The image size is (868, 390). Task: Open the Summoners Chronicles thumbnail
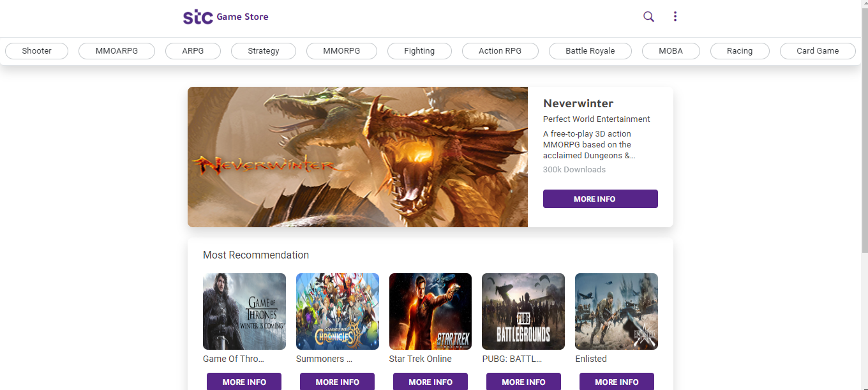(337, 311)
